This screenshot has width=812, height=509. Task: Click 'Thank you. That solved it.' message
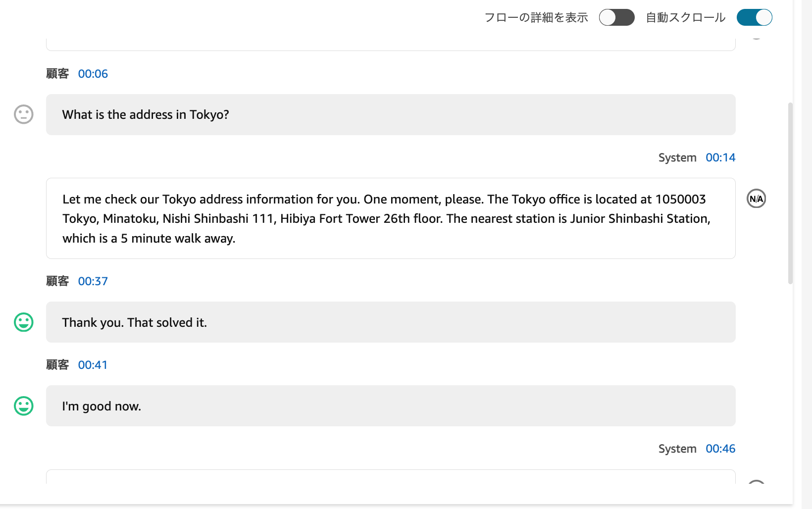click(x=390, y=322)
